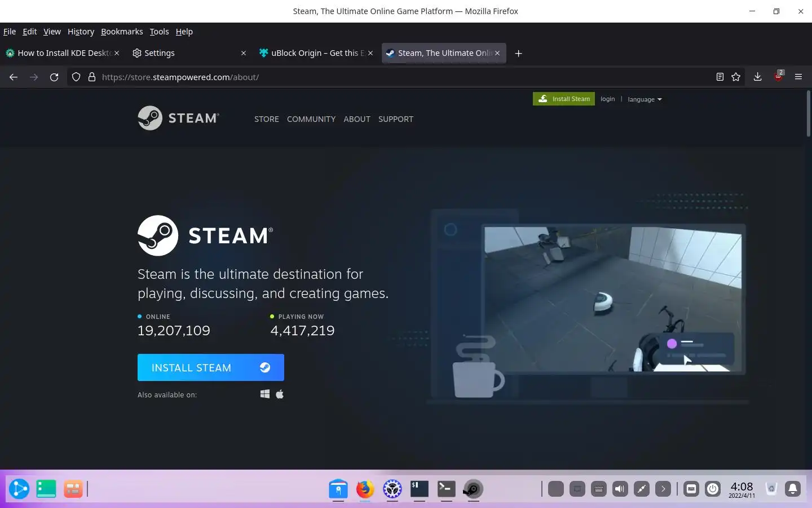This screenshot has height=508, width=812.
Task: Open the History menu
Action: click(81, 32)
